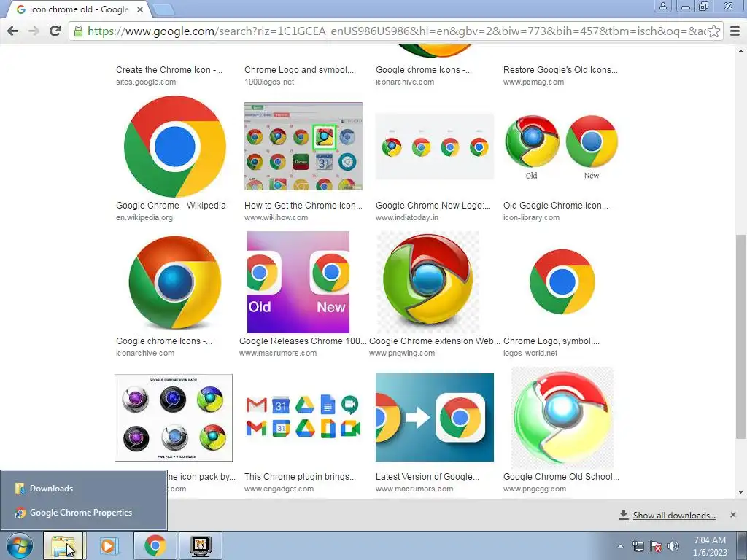Image resolution: width=747 pixels, height=560 pixels.
Task: Open the monitor app taskbar icon
Action: 200,545
